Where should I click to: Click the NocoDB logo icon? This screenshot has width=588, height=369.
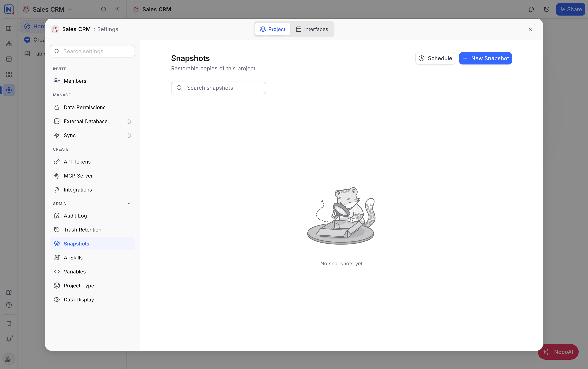tap(9, 9)
